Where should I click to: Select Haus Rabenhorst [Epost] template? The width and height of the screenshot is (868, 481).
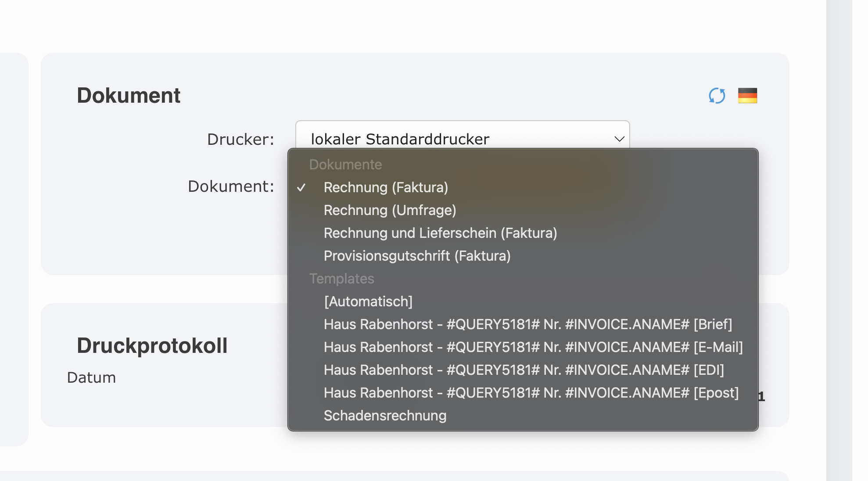pyautogui.click(x=531, y=393)
